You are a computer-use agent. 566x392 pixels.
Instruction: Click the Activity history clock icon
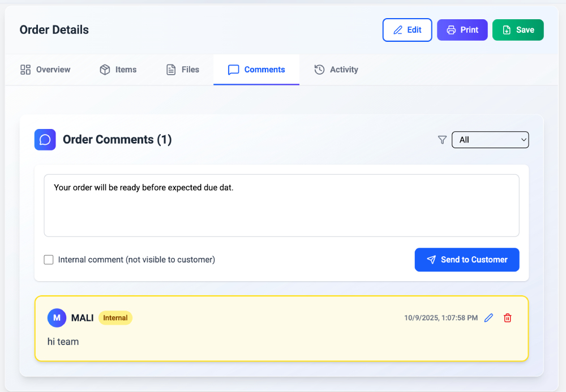coord(320,70)
